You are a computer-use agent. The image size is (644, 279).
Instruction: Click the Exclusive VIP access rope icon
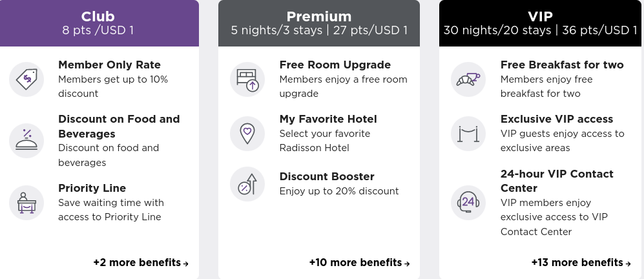[468, 134]
